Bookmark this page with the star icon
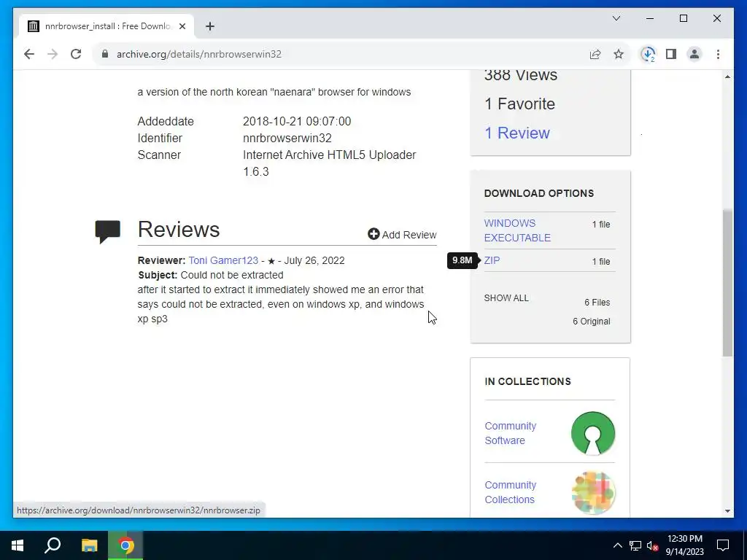Image resolution: width=747 pixels, height=560 pixels. [619, 54]
